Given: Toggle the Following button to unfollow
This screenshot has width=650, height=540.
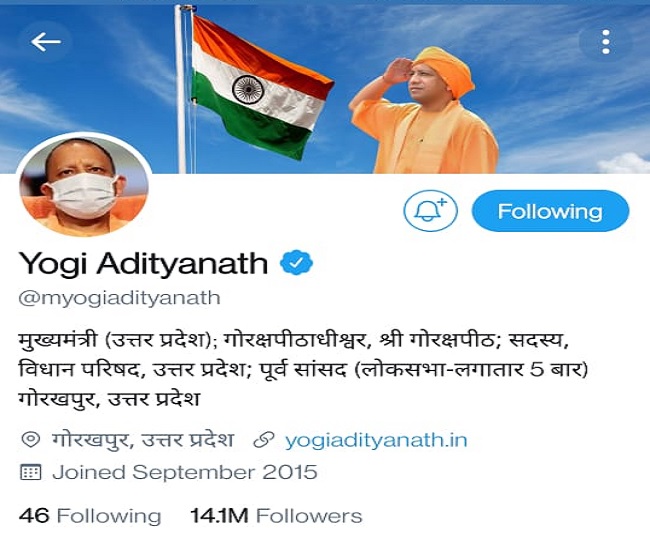Looking at the screenshot, I should (x=550, y=211).
